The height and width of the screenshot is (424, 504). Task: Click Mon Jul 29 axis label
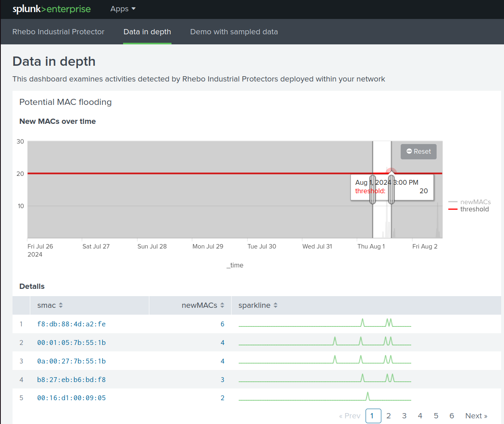point(208,246)
